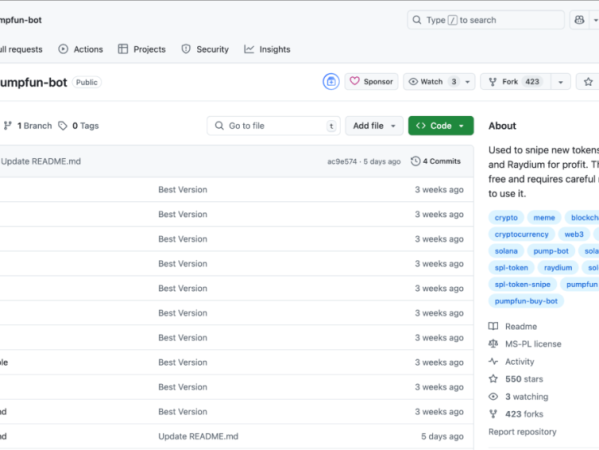Image resolution: width=599 pixels, height=450 pixels.
Task: Click the blue circular repository icon beside Sponsor
Action: click(x=331, y=82)
